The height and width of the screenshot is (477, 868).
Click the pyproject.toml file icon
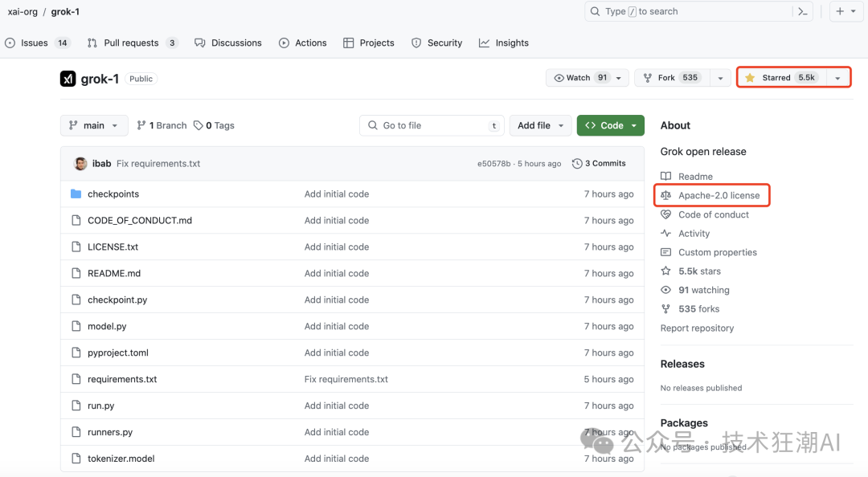pos(76,353)
